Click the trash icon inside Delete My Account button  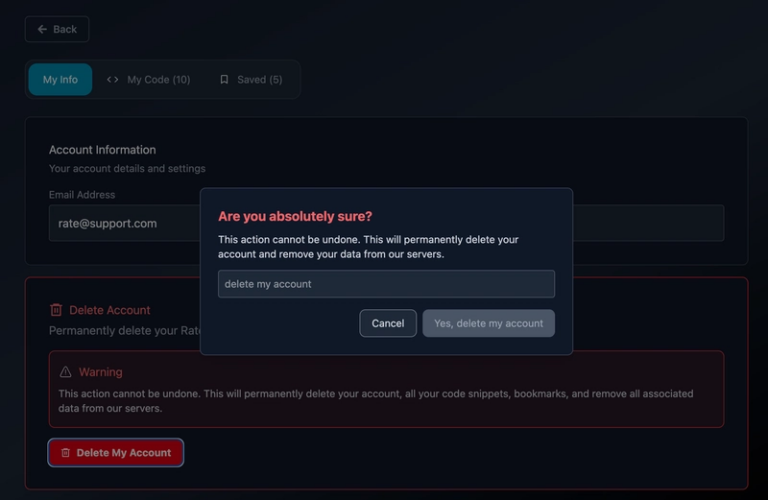click(66, 453)
